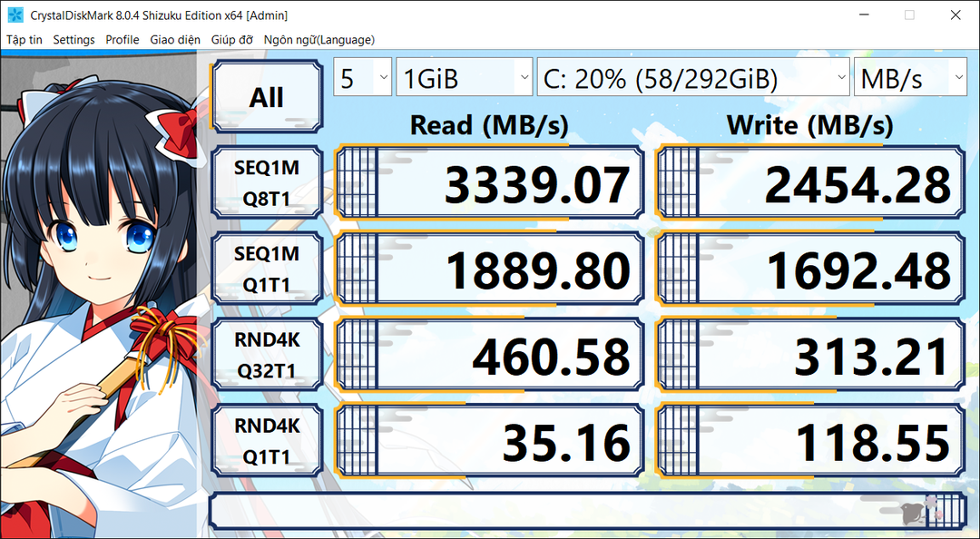Click the RND4K Q1T1 write result 118.55

pyautogui.click(x=810, y=440)
